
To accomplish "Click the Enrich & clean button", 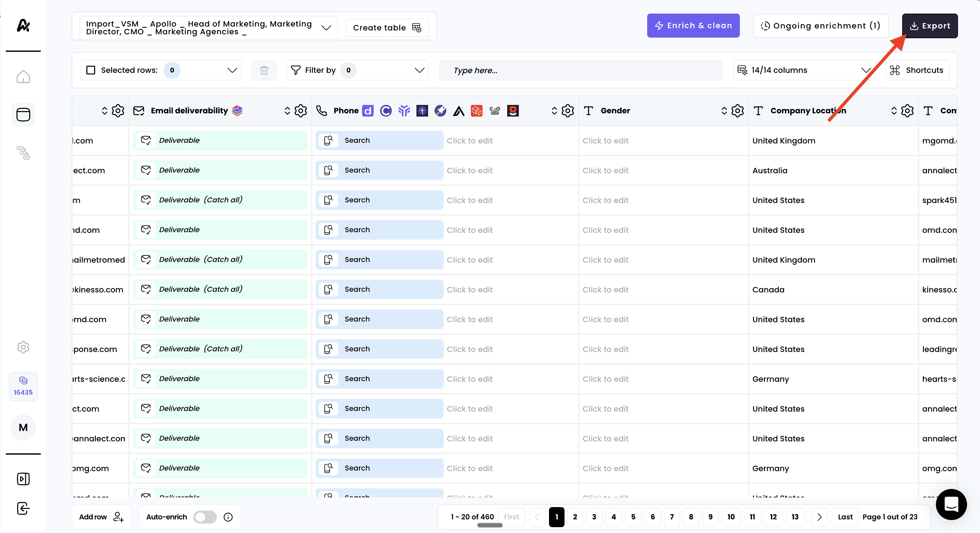I will (693, 26).
